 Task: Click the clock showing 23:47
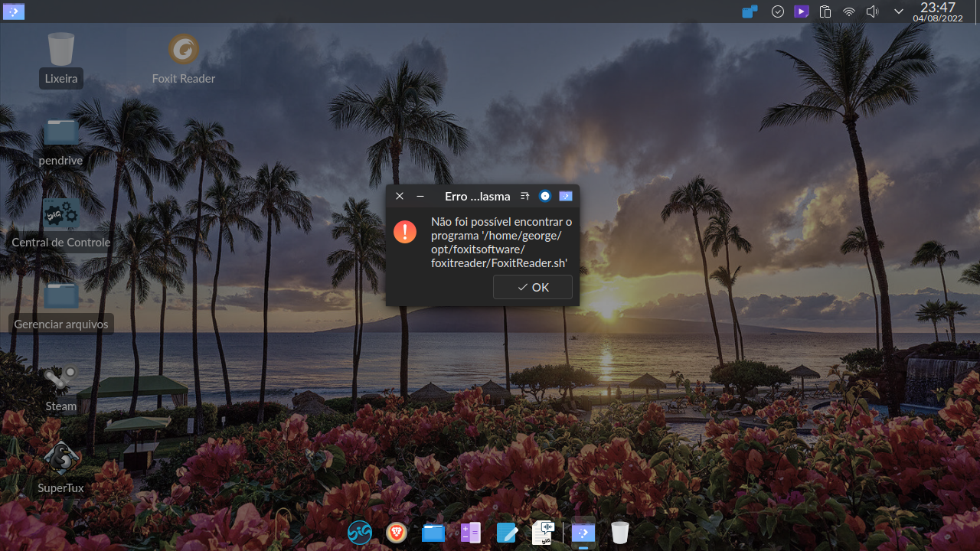(938, 11)
